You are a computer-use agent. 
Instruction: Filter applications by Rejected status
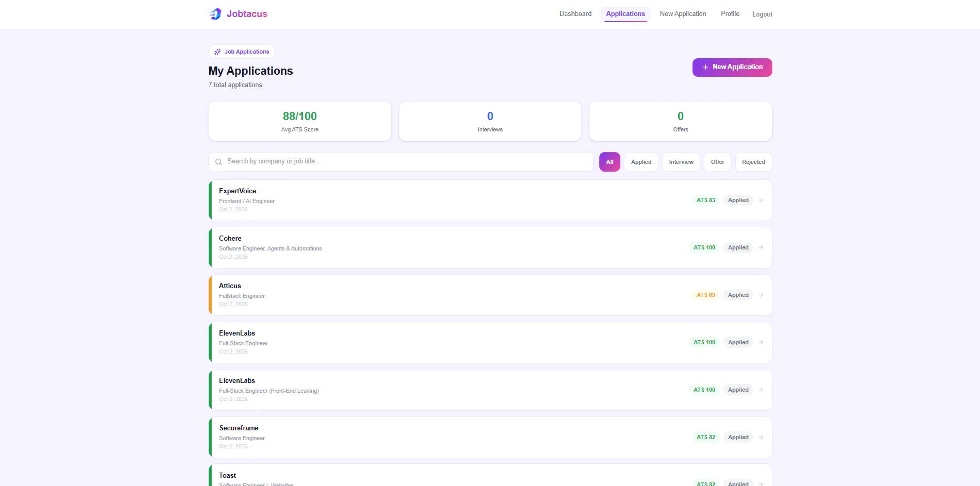(753, 162)
